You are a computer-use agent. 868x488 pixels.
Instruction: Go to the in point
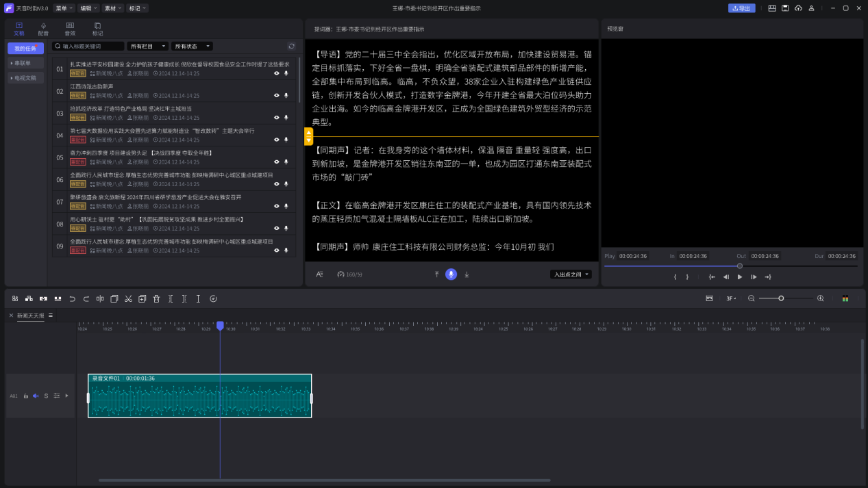point(712,277)
